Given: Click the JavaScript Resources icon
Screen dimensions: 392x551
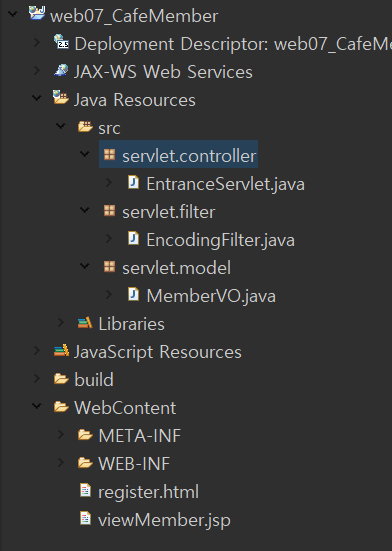Looking at the screenshot, I should point(61,350).
